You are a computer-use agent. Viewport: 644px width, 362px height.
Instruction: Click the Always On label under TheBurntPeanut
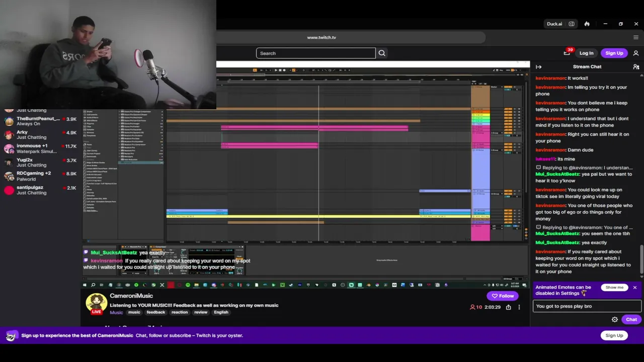tap(28, 124)
